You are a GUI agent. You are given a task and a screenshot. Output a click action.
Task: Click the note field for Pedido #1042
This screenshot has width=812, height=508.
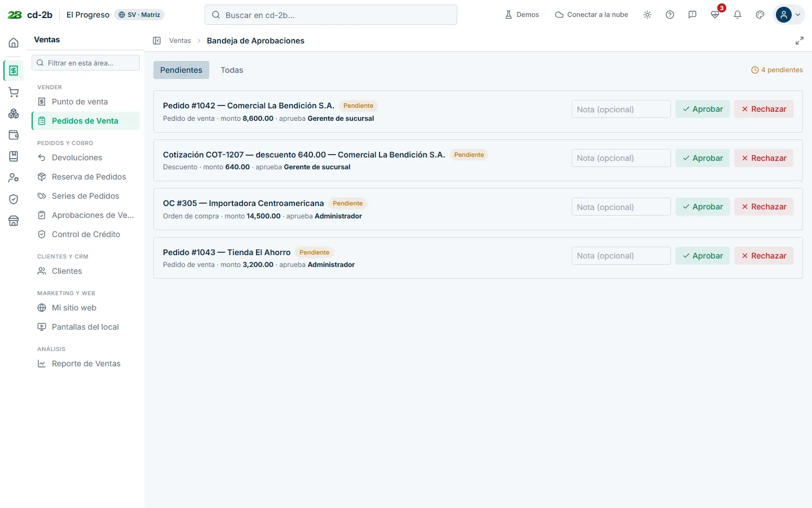[x=621, y=109]
